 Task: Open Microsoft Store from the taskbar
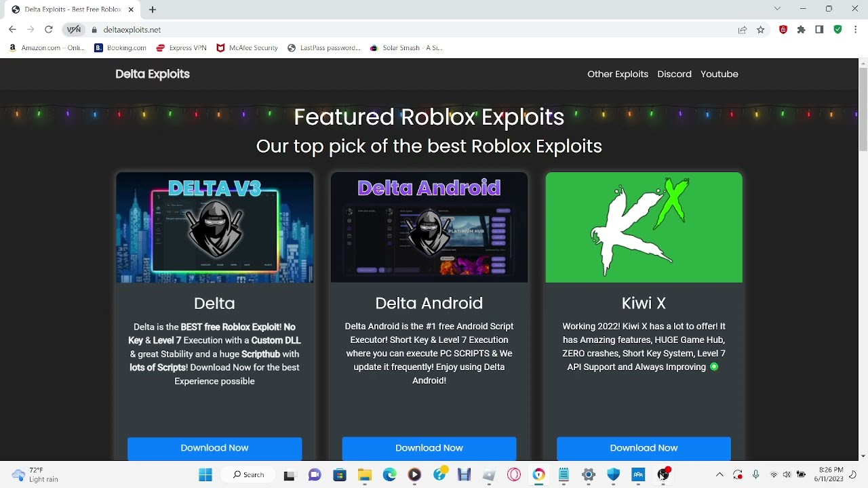tap(340, 474)
